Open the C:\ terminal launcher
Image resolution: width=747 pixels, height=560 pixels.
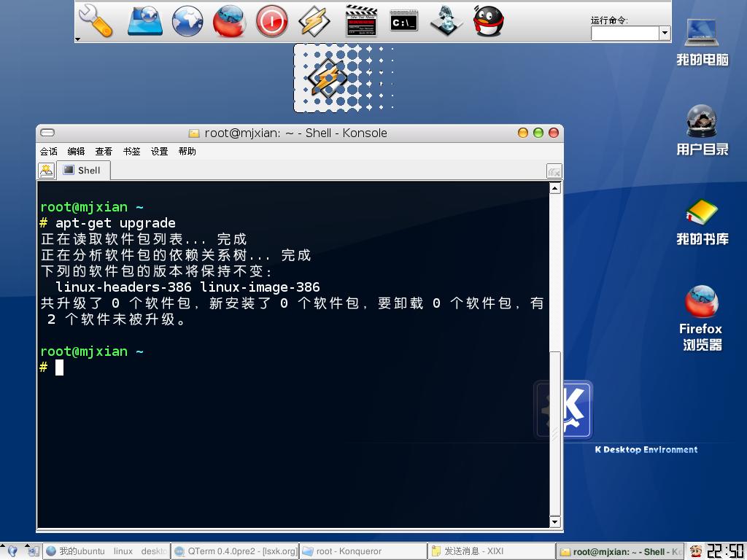pyautogui.click(x=404, y=21)
